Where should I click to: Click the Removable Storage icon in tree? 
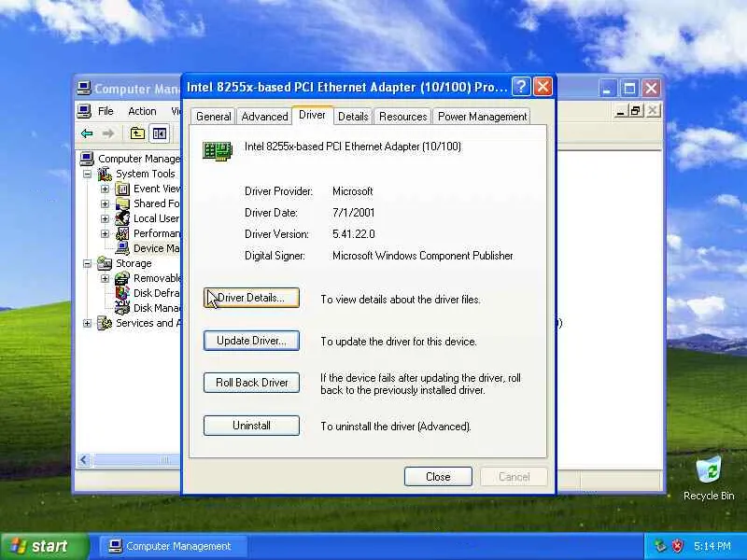(x=122, y=278)
